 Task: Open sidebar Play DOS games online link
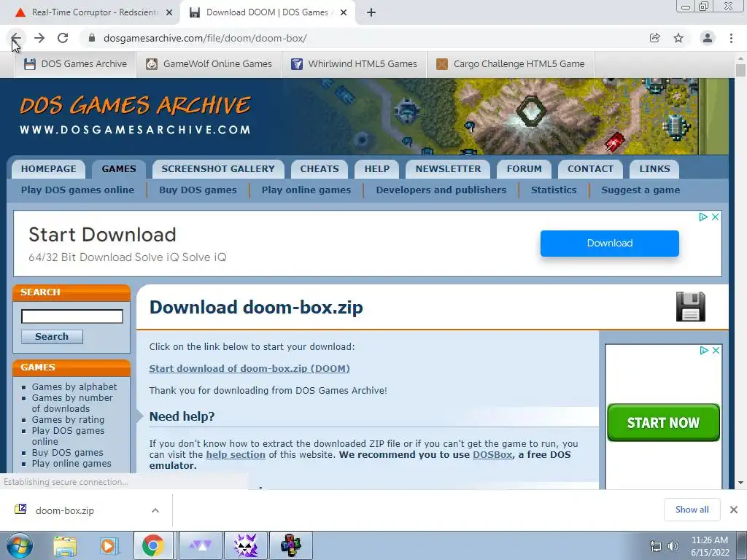tap(68, 436)
